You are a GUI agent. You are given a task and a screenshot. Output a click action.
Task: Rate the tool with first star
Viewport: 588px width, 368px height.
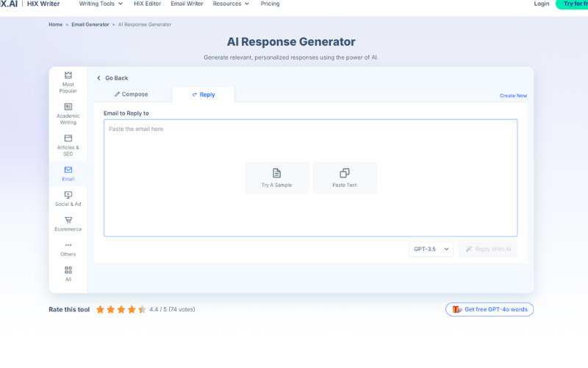tap(100, 309)
